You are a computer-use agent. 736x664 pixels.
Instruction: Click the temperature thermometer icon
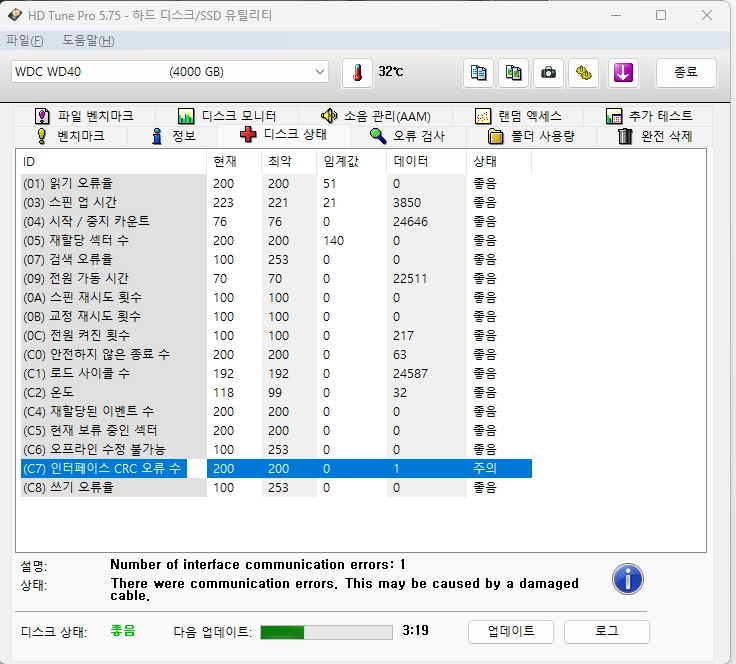[357, 73]
